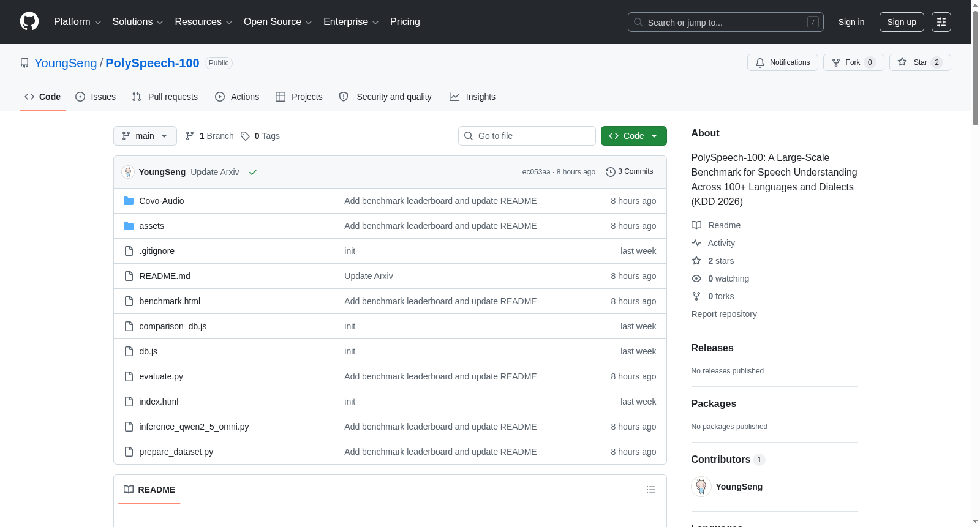Open the PolySpeech-100 repository name link

153,63
